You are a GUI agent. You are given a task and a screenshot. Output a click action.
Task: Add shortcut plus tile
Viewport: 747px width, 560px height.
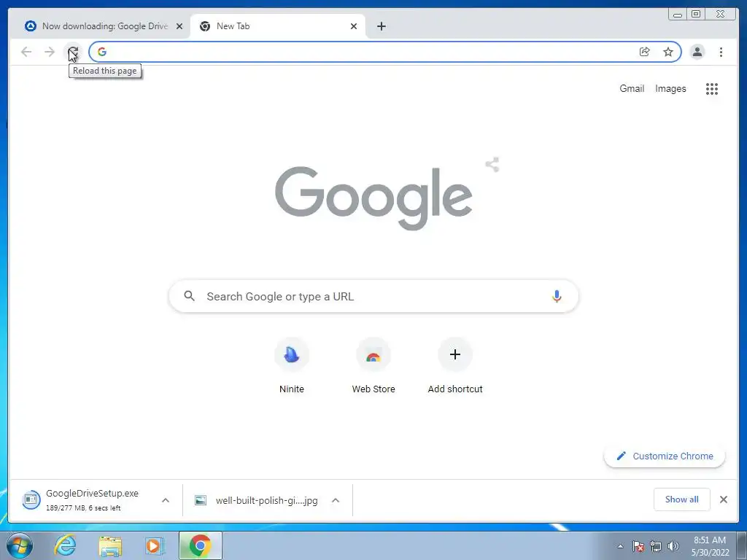pos(455,366)
